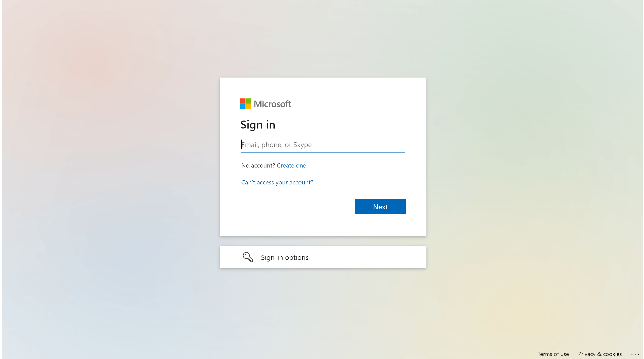Click the yellow square of the Microsoft logo
The width and height of the screenshot is (644, 359).
coord(249,107)
